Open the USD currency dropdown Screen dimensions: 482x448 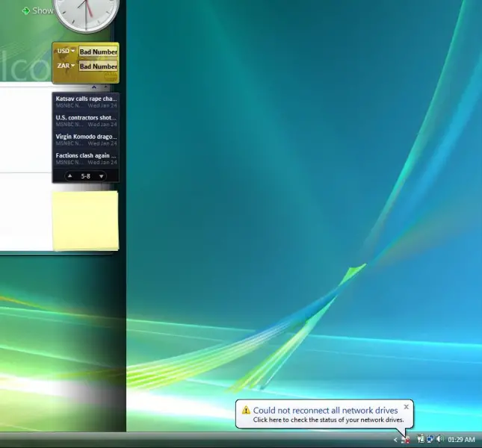(65, 52)
